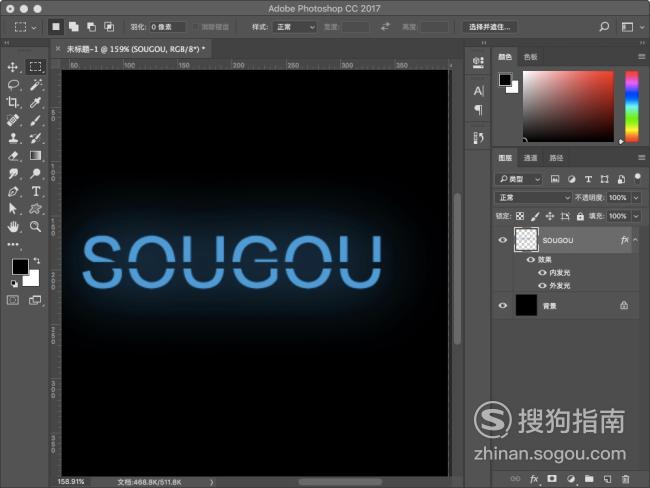Viewport: 650px width, 488px height.
Task: Create a new layer
Action: click(x=607, y=479)
